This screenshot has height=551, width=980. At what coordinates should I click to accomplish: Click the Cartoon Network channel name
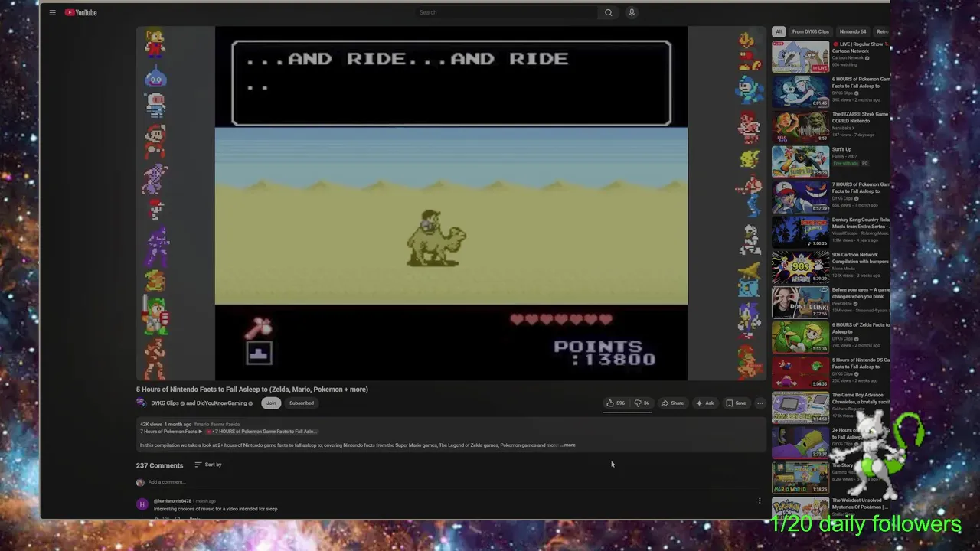848,58
